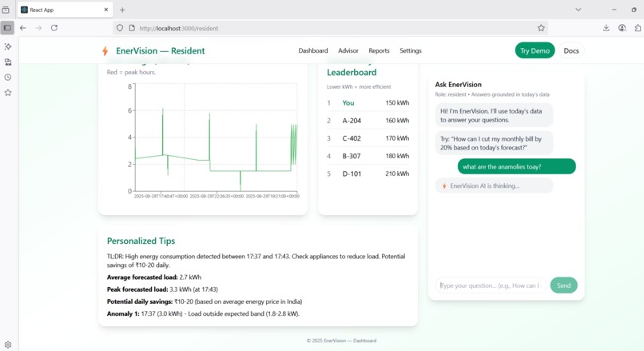Toggle the sidebar panel icon
Viewport: 644px width, 351px height.
pos(7,28)
